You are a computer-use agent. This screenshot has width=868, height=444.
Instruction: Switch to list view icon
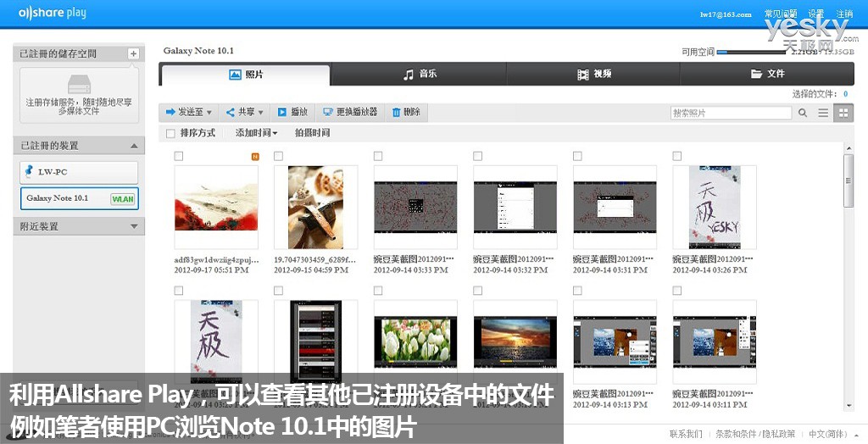tap(823, 113)
